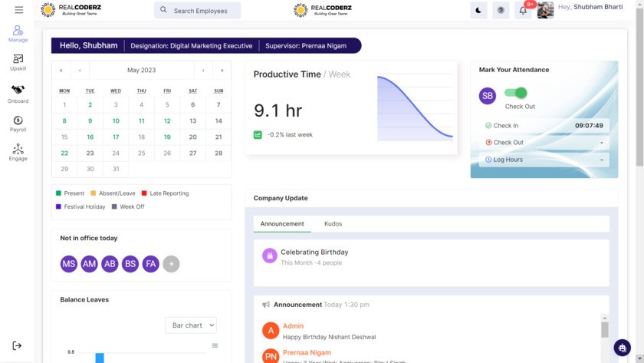Click the help question mark icon
The height and width of the screenshot is (363, 644).
pyautogui.click(x=501, y=11)
